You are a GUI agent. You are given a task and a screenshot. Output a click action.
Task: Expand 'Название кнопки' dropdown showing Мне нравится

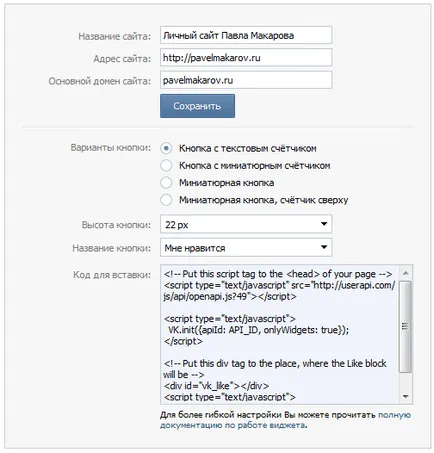[x=246, y=247]
